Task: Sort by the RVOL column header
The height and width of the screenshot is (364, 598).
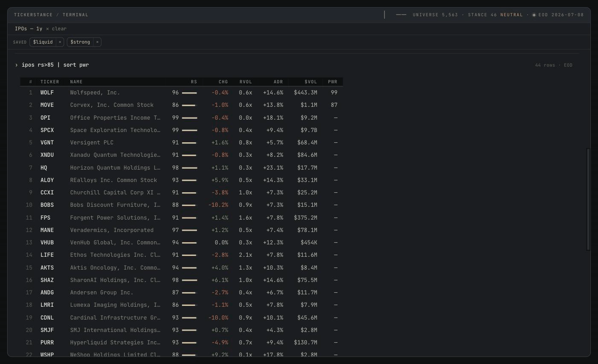Action: 246,82
